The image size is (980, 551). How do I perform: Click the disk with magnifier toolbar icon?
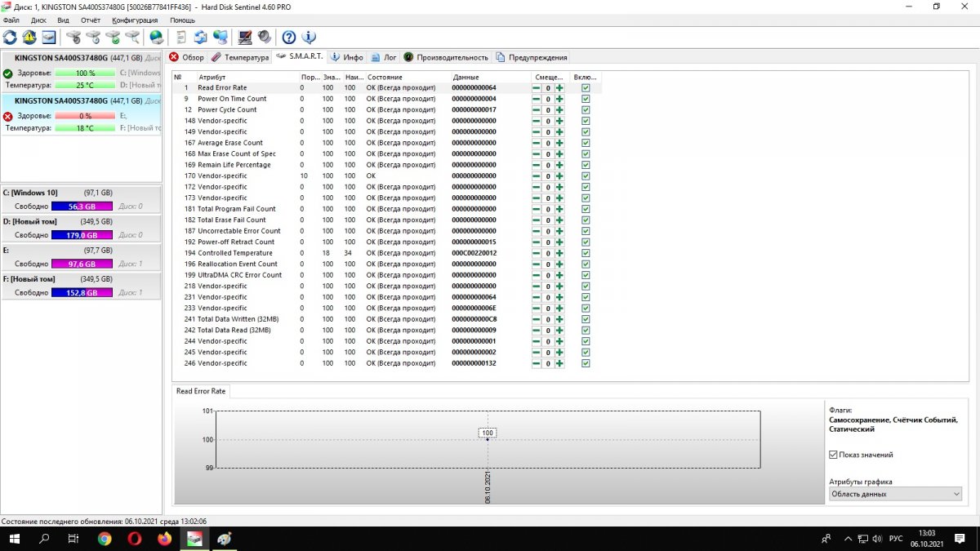coord(132,37)
